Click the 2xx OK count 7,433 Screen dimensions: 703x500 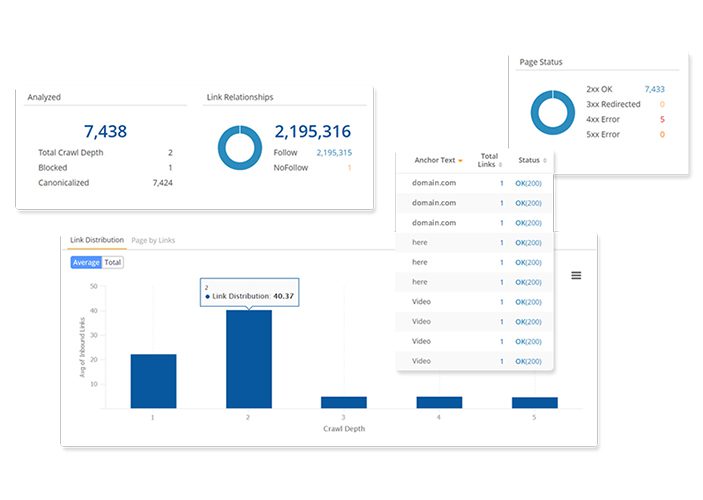[x=654, y=89]
